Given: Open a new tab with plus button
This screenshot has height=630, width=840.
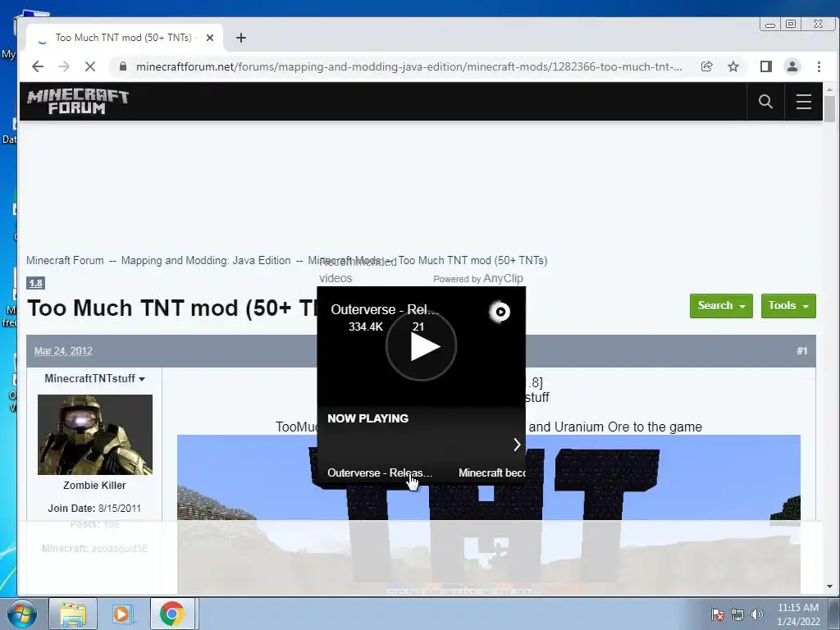Looking at the screenshot, I should click(241, 38).
